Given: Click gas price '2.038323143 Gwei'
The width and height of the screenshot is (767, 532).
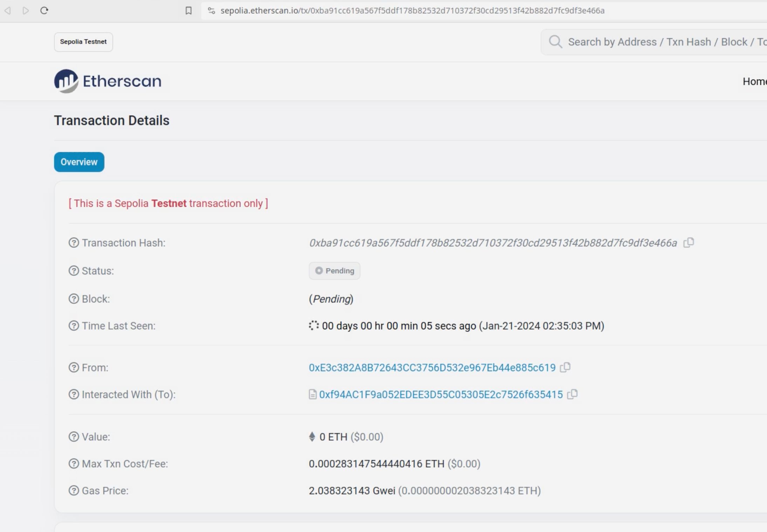Looking at the screenshot, I should point(352,491).
